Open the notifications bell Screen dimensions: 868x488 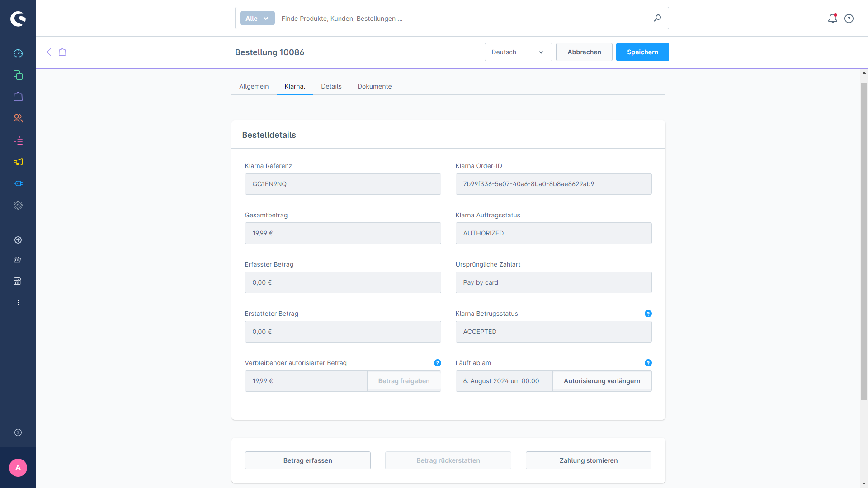[x=833, y=19]
